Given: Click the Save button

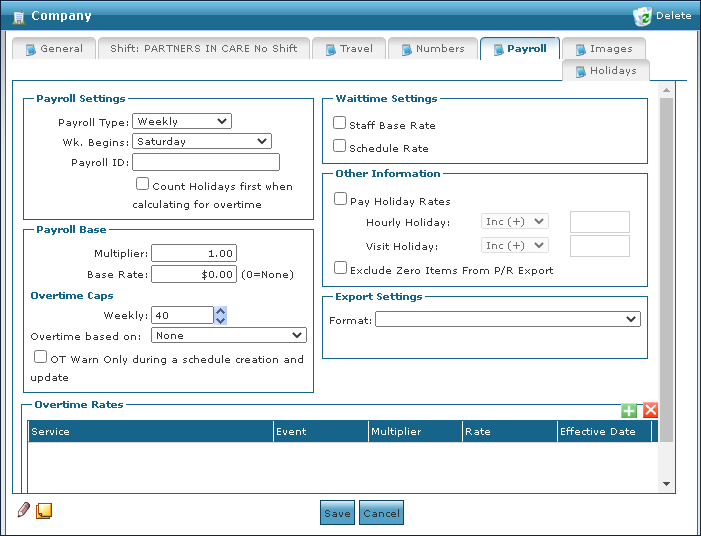Looking at the screenshot, I should click(x=338, y=513).
